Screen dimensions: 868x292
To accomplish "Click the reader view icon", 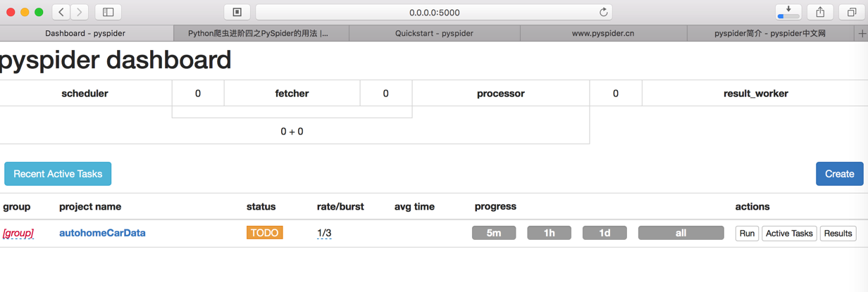I will [237, 12].
